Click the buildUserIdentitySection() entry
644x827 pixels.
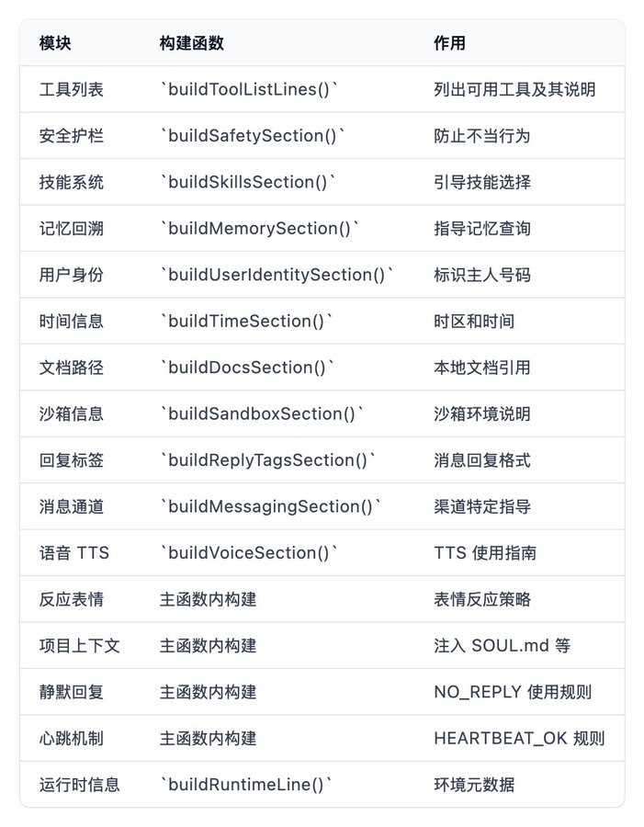[277, 275]
